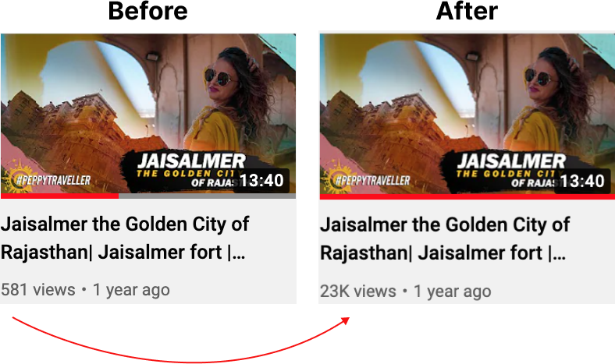
Task: Select "1 year ago" in the After card
Action: coord(452,292)
